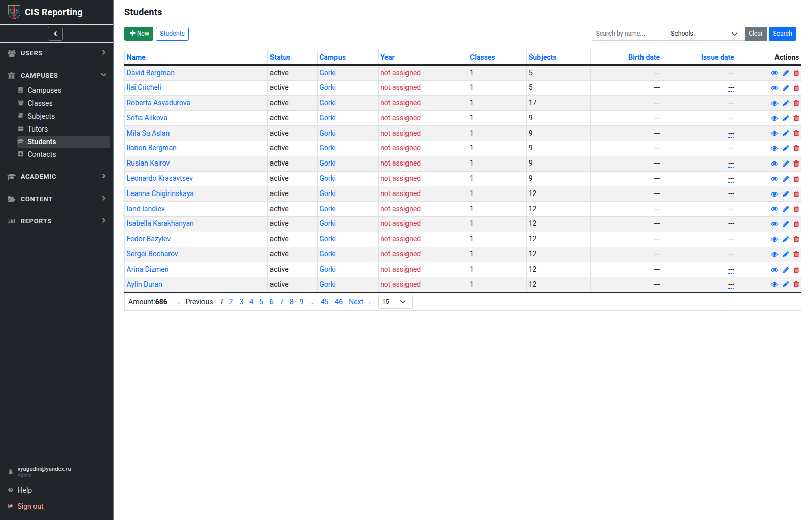Viewport: 812px width, 520px height.
Task: Delete Ilarion Bergman with trash icon
Action: pyautogui.click(x=796, y=148)
